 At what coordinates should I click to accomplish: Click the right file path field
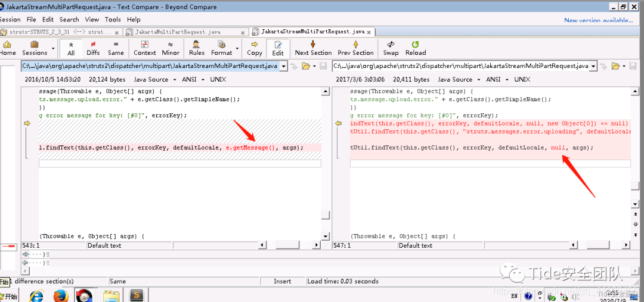[x=461, y=66]
